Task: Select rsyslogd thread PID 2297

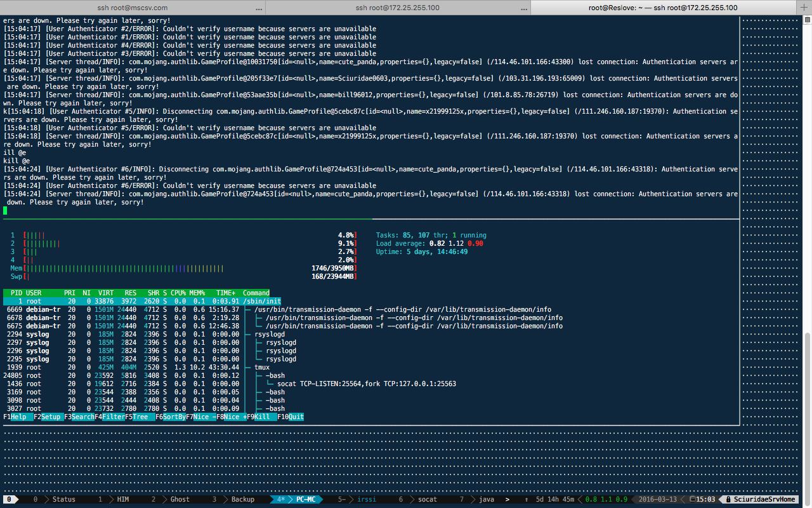Action: [x=150, y=343]
